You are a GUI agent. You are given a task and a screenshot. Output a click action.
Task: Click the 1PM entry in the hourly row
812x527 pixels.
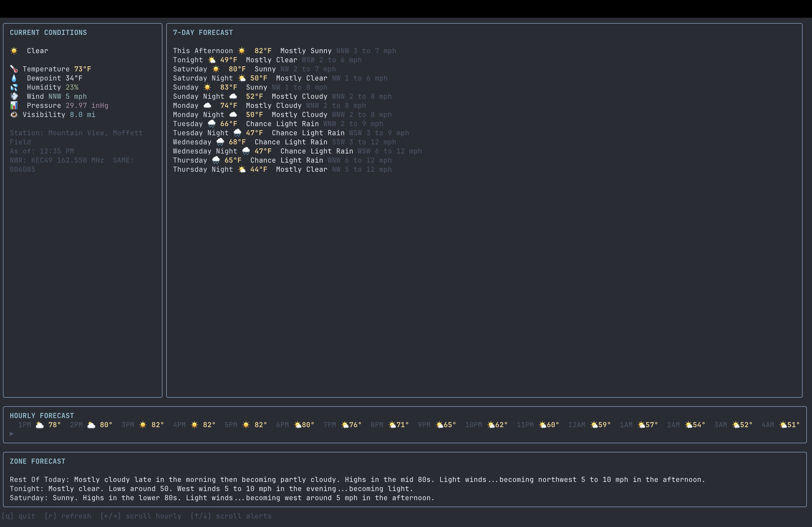click(24, 424)
